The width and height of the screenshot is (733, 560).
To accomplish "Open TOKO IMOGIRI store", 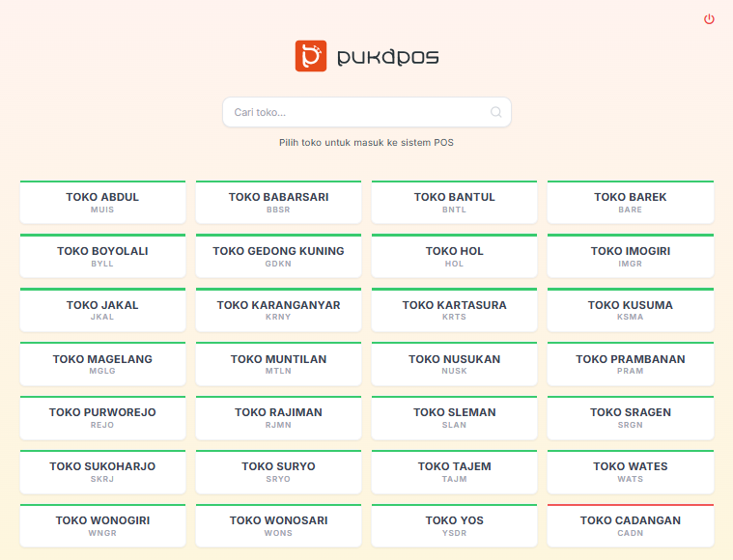I will 631,256.
